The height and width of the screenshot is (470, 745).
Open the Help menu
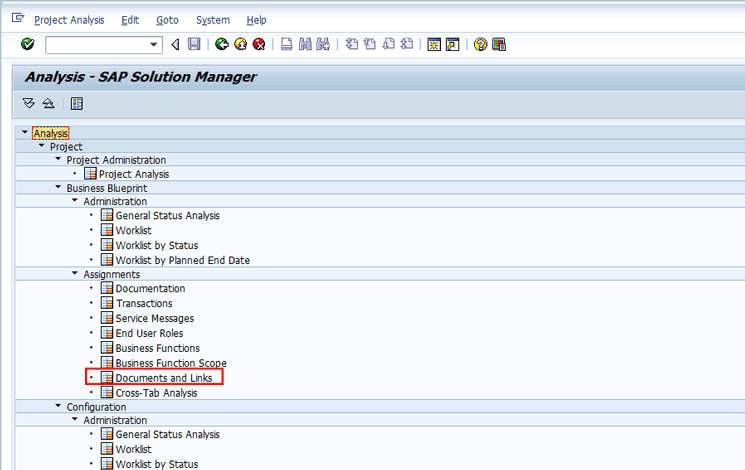[x=256, y=20]
